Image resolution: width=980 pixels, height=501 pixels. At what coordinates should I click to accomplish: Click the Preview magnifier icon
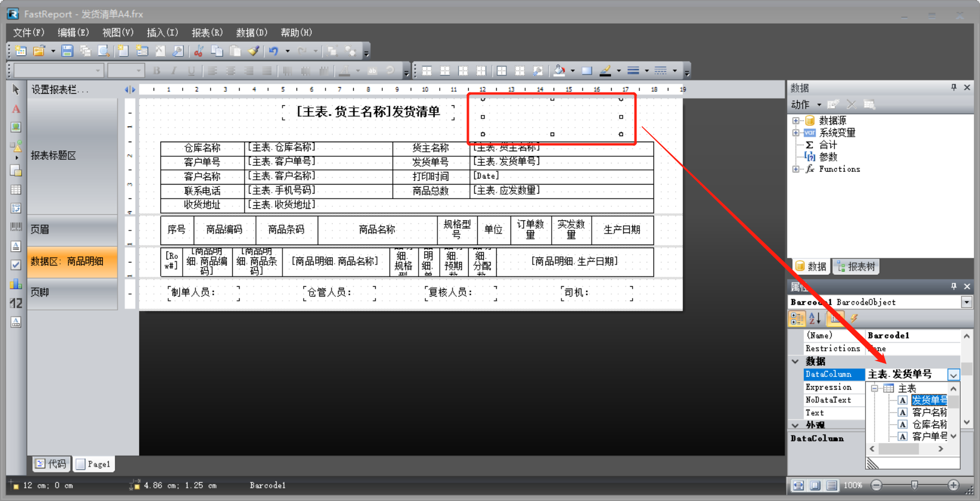coord(104,51)
